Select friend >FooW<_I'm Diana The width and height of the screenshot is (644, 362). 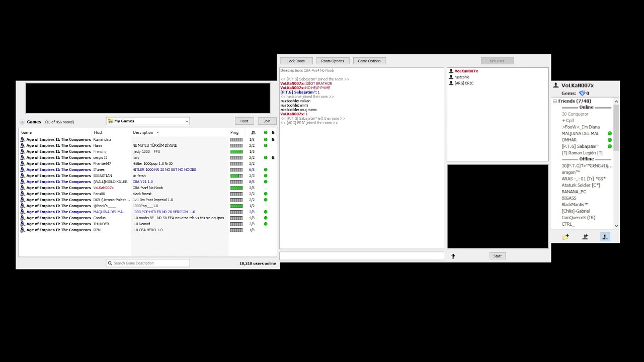point(581,127)
